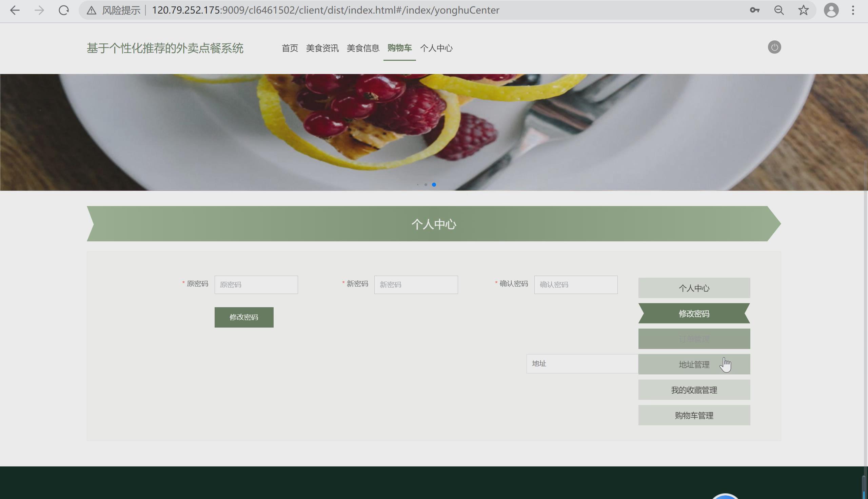Switch to the 购物车 tab
868x499 pixels.
click(x=399, y=48)
